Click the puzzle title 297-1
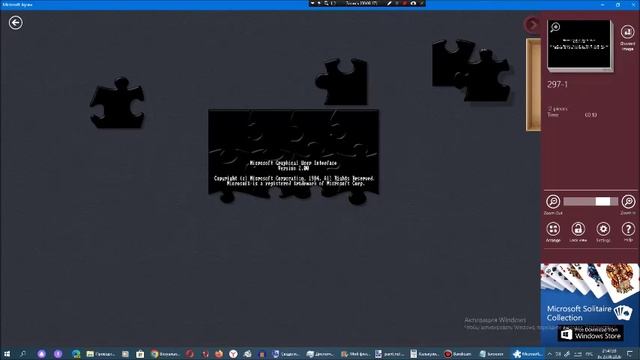Viewport: 640px width, 360px height. pos(558,84)
